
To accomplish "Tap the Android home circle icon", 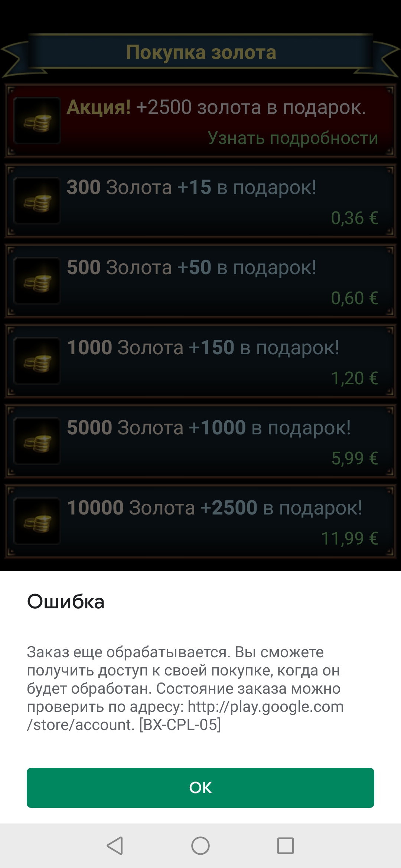I will (200, 846).
